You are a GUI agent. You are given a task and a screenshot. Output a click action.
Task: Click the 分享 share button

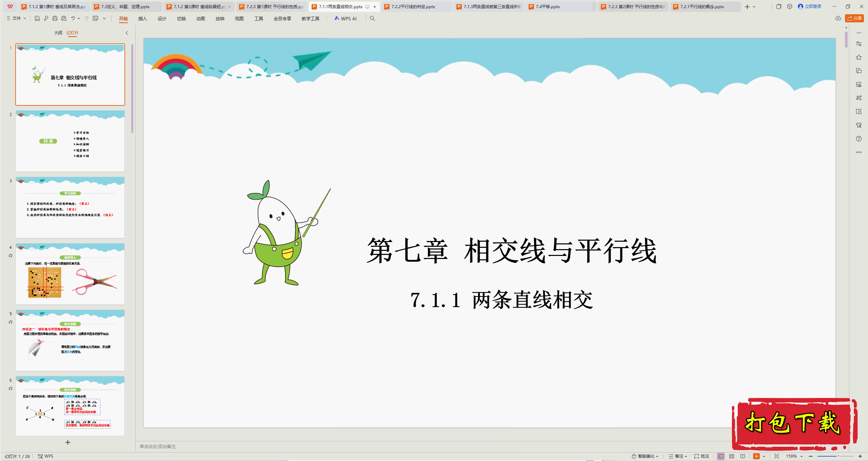click(854, 18)
